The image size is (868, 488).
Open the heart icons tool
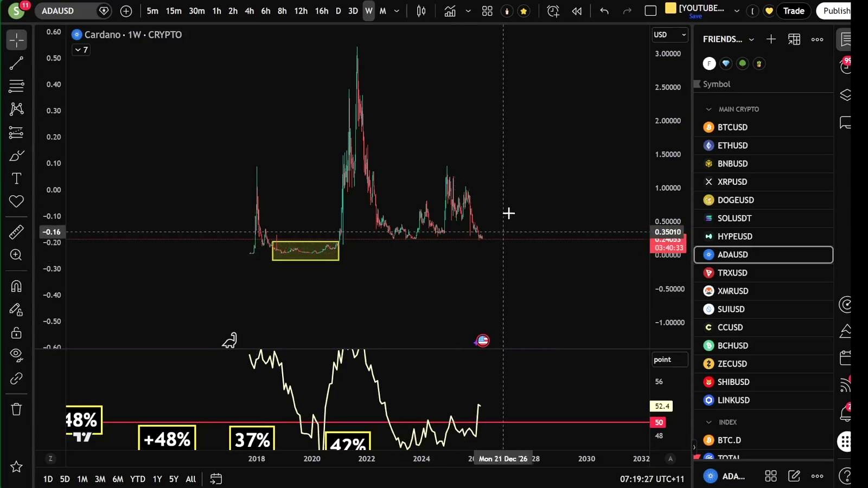[x=16, y=201]
